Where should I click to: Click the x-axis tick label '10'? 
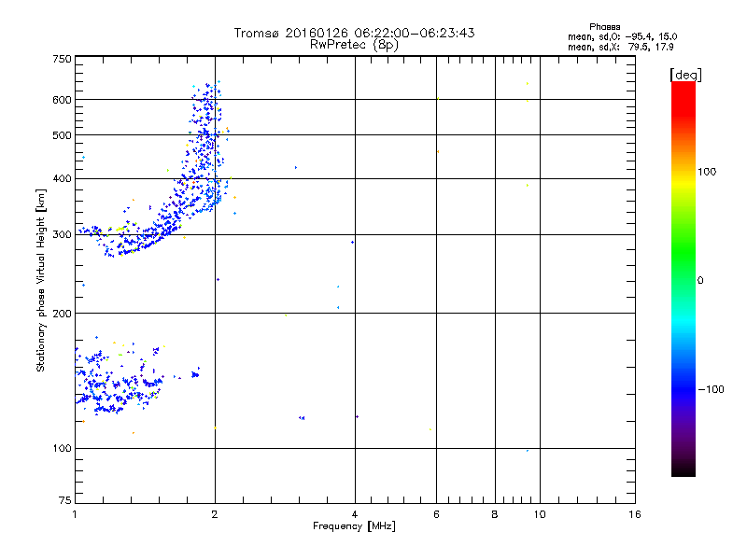pyautogui.click(x=540, y=514)
